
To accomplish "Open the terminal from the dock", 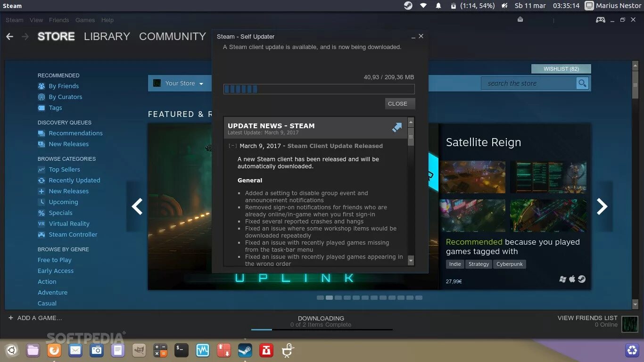I will (182, 350).
